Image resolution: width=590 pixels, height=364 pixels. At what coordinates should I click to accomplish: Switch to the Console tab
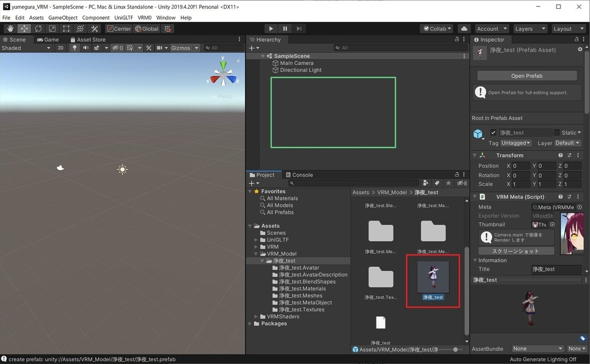coord(299,175)
